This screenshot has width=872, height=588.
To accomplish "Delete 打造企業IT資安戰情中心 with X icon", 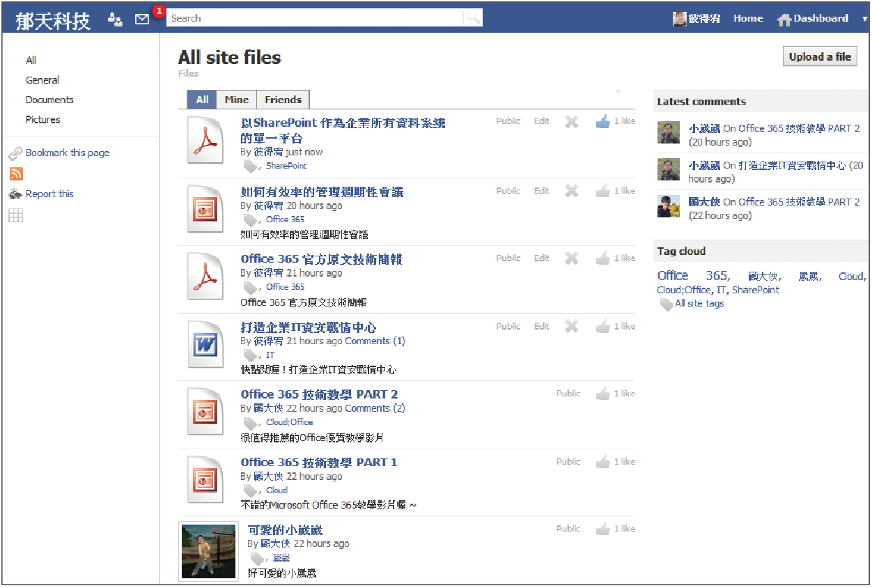I will 572,326.
